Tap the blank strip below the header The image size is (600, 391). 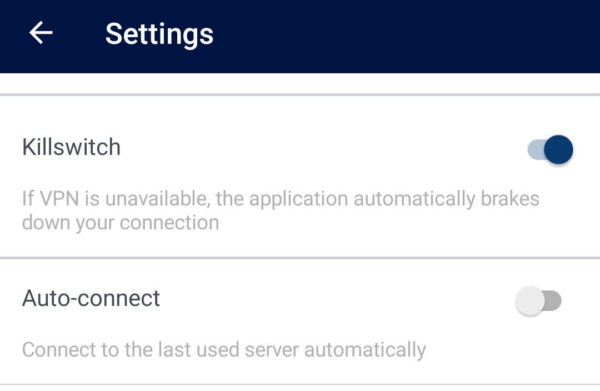pos(300,83)
